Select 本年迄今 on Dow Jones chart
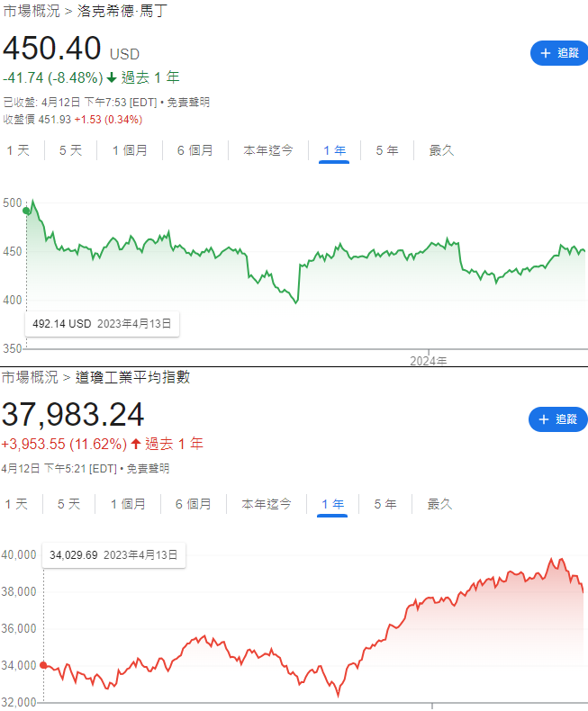588x711 pixels. pos(267,504)
